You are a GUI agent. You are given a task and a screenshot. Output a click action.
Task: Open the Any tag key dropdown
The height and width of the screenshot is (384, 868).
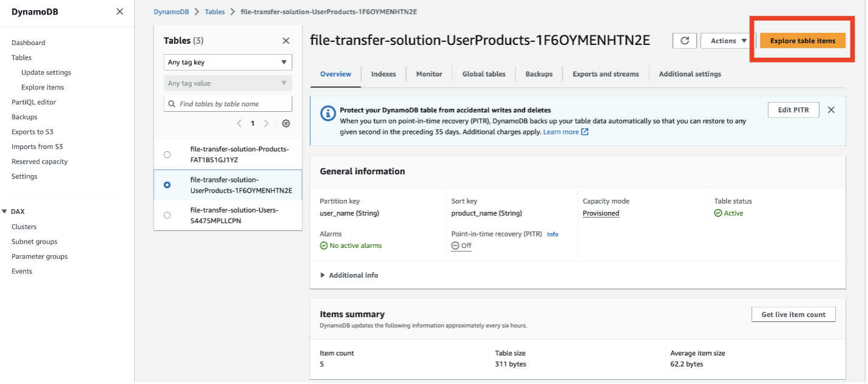228,62
